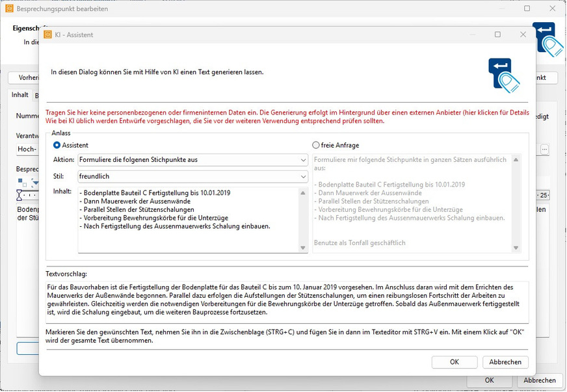Select the freie Anfrage radio option
This screenshot has height=392, width=567.
(316, 145)
